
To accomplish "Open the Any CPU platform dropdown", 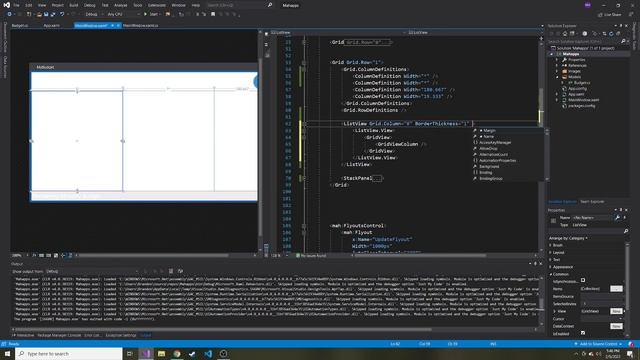I will click(124, 14).
